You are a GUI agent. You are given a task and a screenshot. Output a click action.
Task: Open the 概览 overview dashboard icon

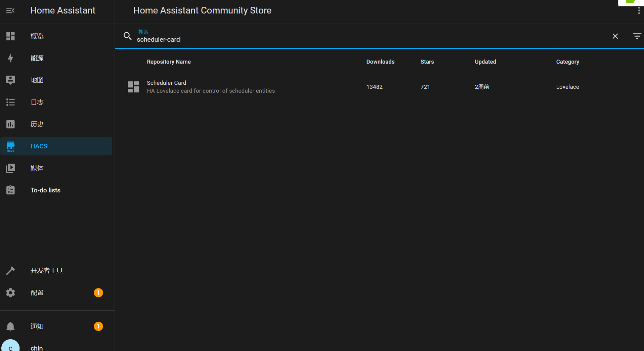(10, 36)
